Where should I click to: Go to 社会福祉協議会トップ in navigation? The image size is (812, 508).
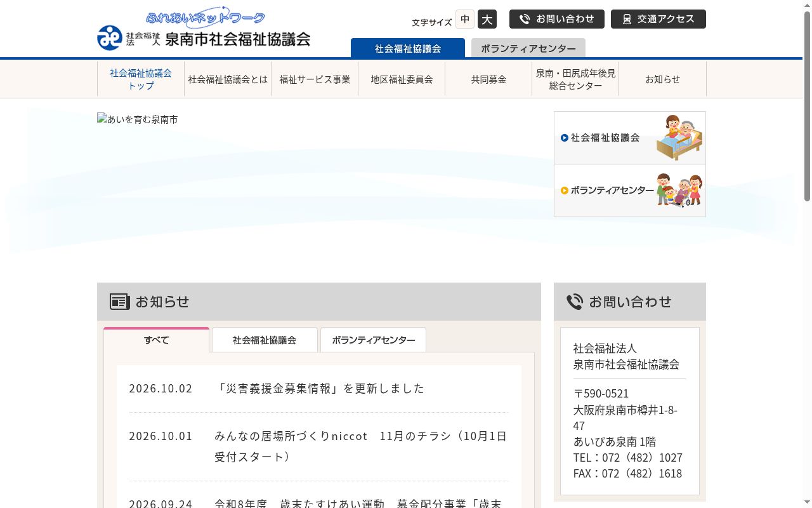click(141, 79)
